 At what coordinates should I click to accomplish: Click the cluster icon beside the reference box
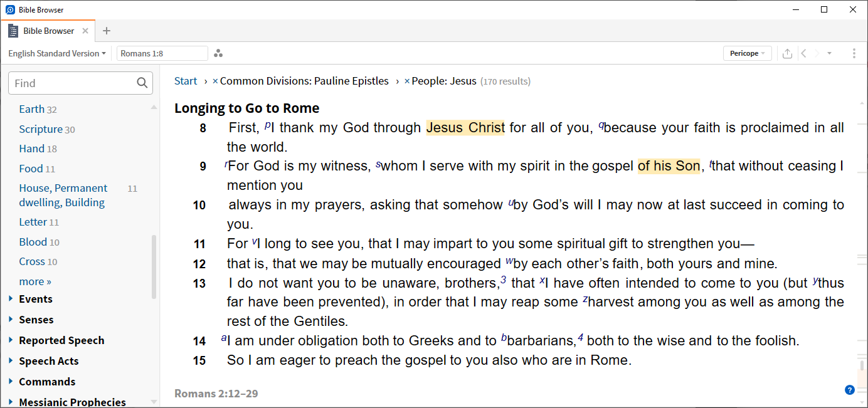[x=218, y=53]
